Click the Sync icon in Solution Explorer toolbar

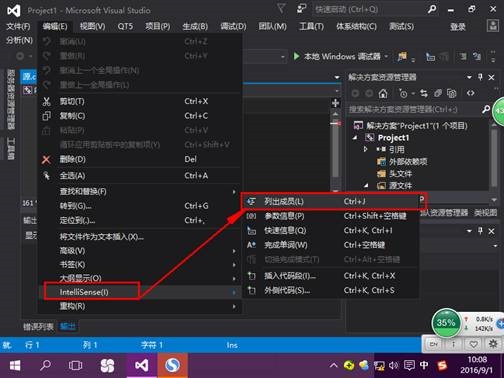coord(424,93)
